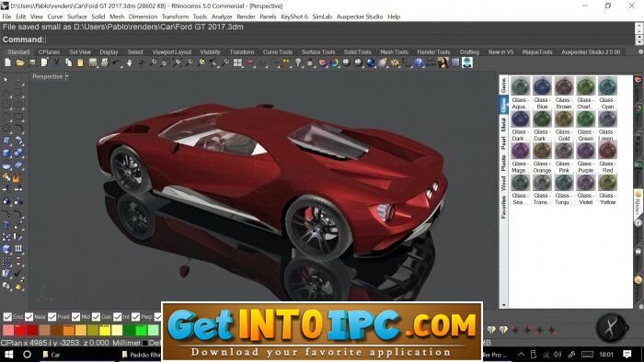Switch to the Surface Tools tab
Screen dimensions: 644x362
click(x=318, y=52)
